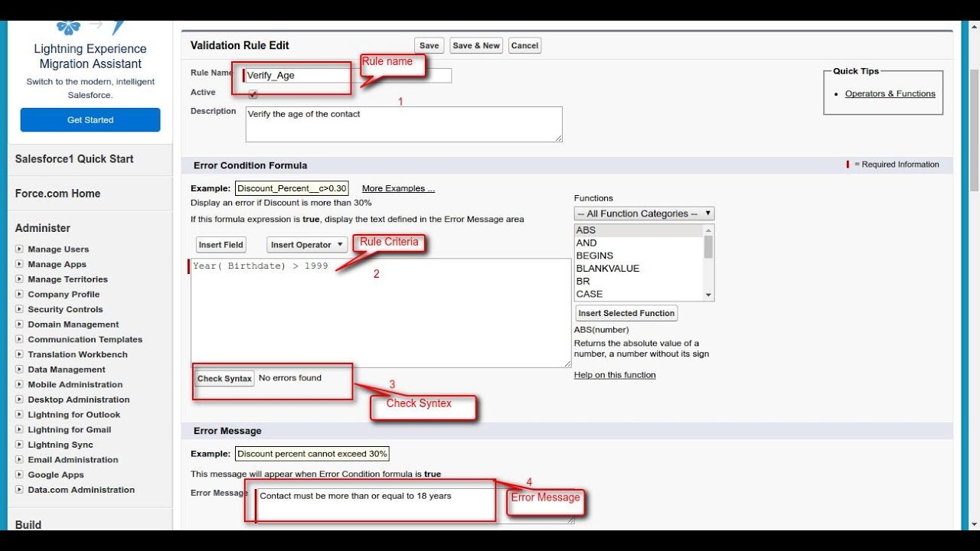Click the Description text area
This screenshot has height=551, width=980.
[x=403, y=124]
